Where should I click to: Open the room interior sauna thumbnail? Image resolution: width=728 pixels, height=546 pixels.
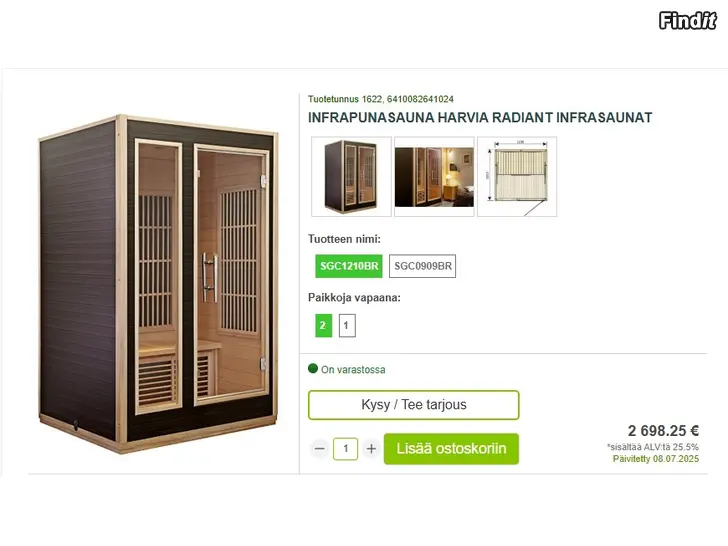(x=434, y=176)
